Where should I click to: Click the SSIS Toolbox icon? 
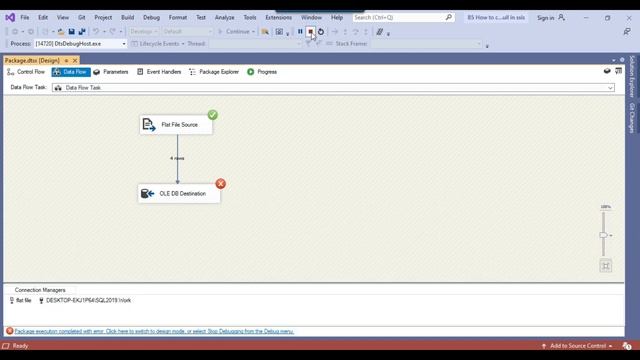(x=618, y=71)
